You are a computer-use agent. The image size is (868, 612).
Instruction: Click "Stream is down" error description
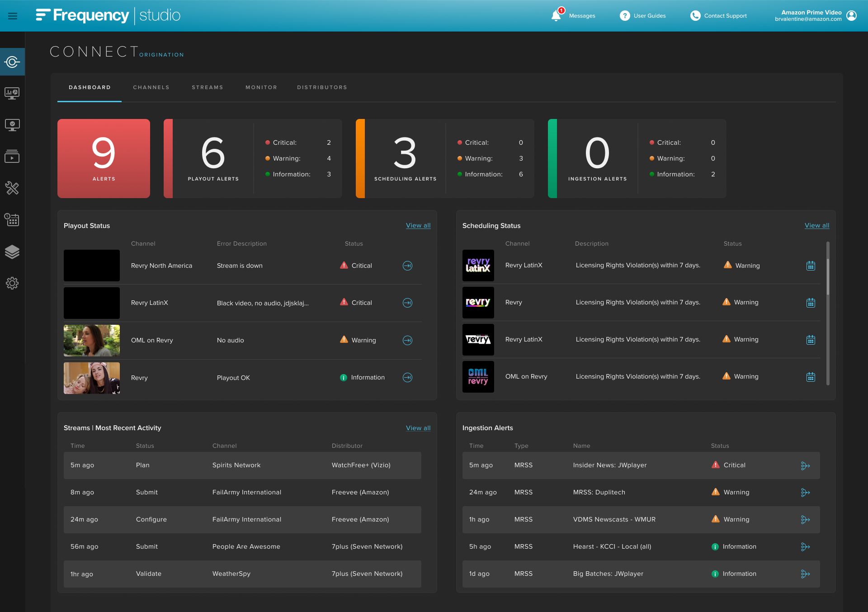coord(240,266)
